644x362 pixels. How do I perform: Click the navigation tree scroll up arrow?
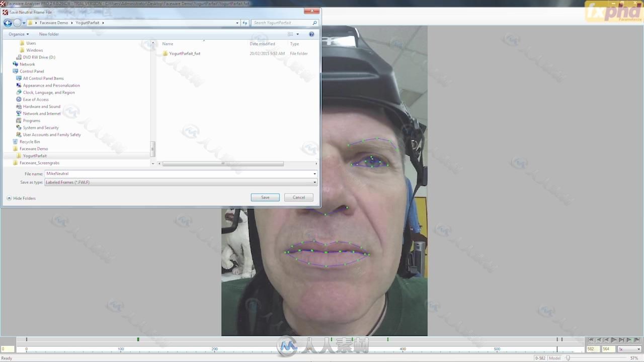pyautogui.click(x=153, y=43)
